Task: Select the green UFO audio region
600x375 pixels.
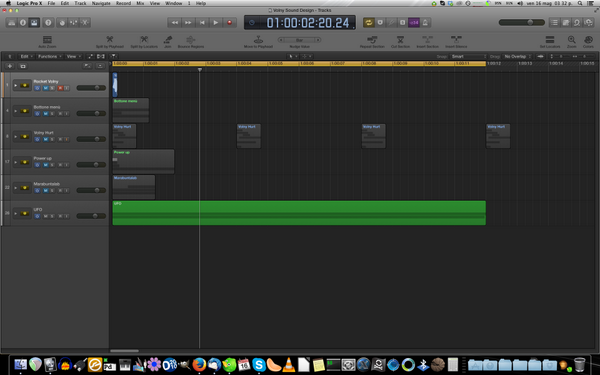Action: coord(299,213)
